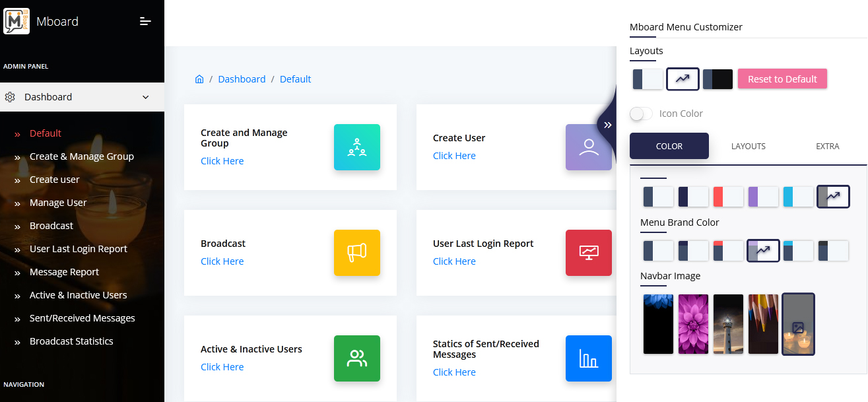Select the purple menu color swatch
868x402 pixels.
763,197
